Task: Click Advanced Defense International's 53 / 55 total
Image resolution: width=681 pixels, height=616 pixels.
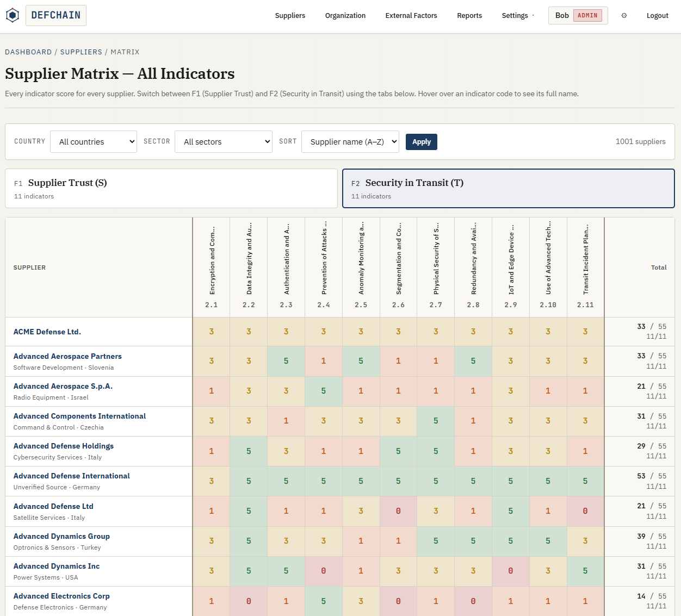Action: pos(652,476)
